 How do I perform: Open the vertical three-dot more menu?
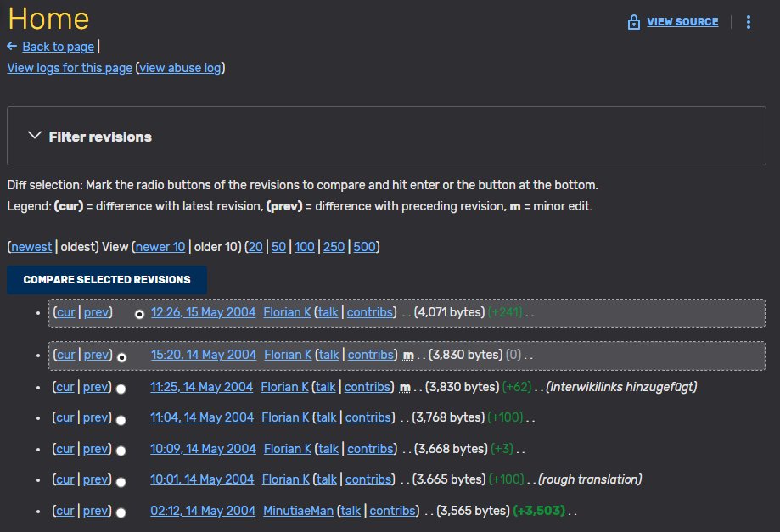748,22
